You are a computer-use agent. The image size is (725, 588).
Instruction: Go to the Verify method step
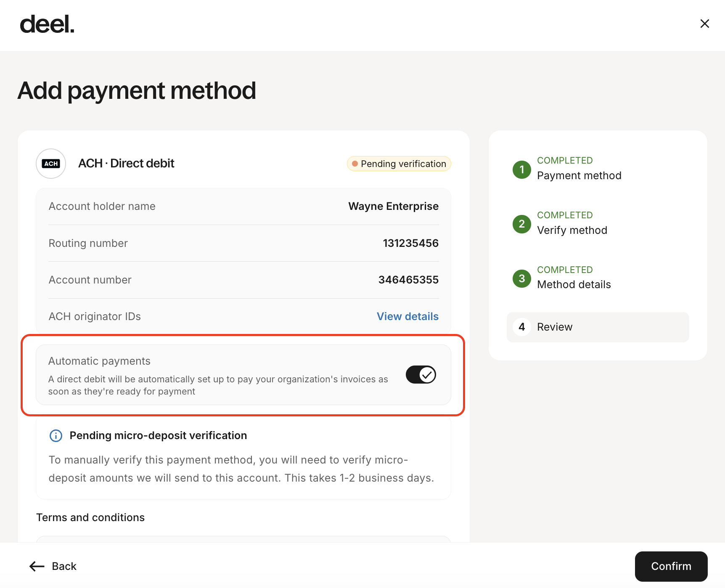[572, 230]
